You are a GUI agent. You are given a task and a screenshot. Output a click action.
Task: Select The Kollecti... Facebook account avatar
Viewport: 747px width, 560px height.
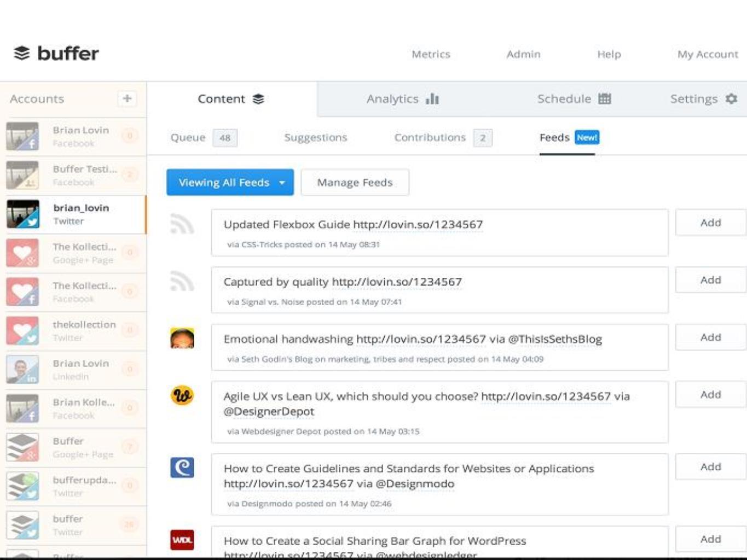tap(22, 291)
